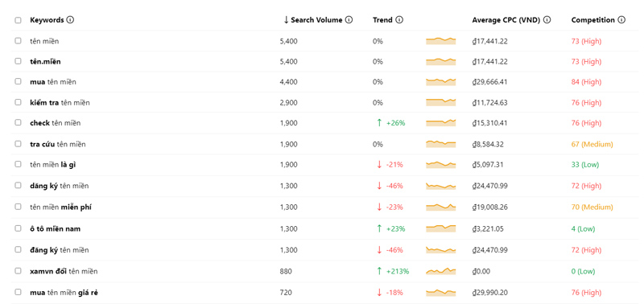Viewport: 644px width, 304px height.
Task: Tick the select-all checkbox in header row
Action: [x=18, y=20]
